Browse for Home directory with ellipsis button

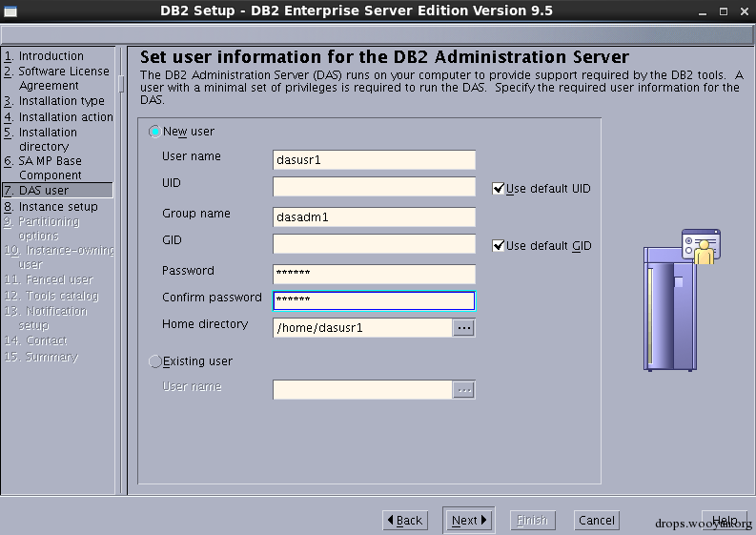point(464,328)
